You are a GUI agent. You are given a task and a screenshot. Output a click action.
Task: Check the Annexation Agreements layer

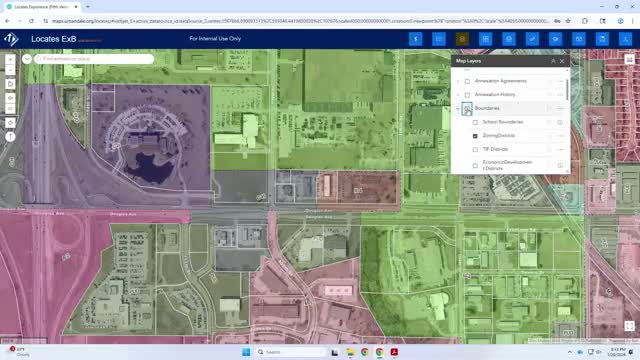point(467,81)
